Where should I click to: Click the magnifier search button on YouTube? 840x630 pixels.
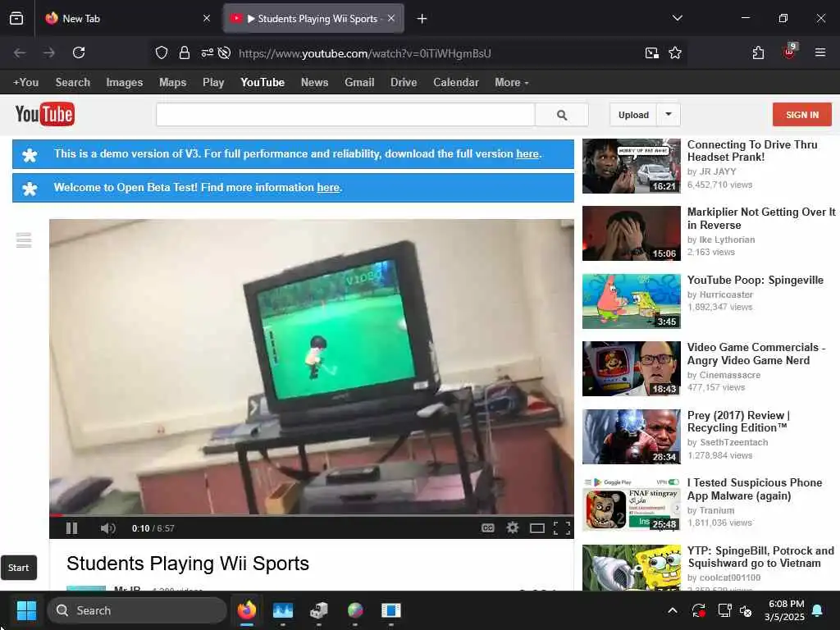point(562,115)
